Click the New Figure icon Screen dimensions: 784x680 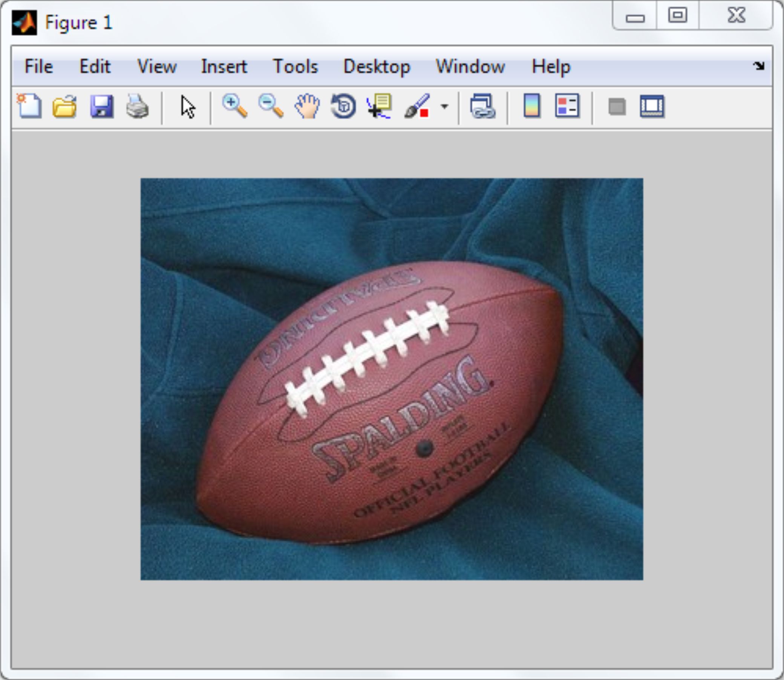click(x=29, y=106)
